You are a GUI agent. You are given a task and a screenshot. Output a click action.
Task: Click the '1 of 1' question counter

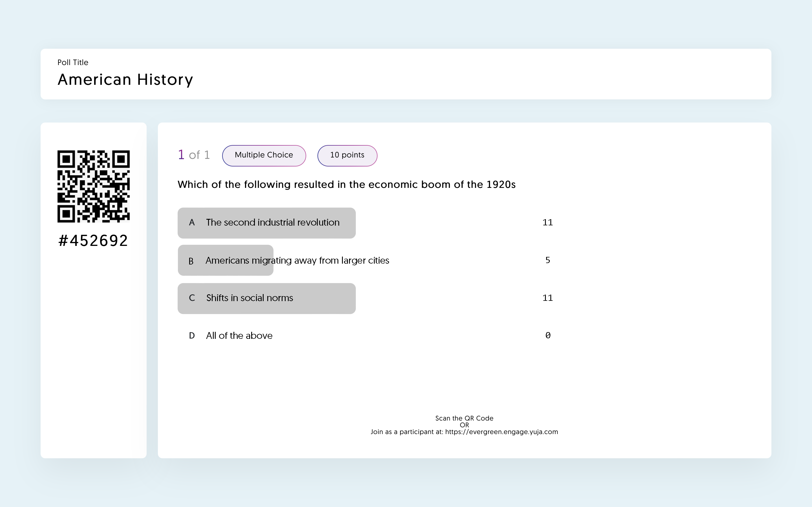click(x=194, y=155)
